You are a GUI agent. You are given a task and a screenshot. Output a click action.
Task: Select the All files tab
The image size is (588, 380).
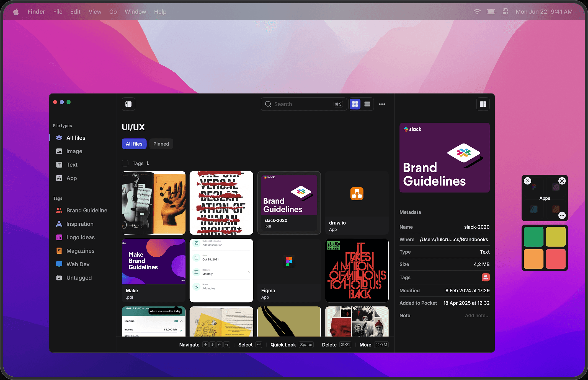[134, 144]
